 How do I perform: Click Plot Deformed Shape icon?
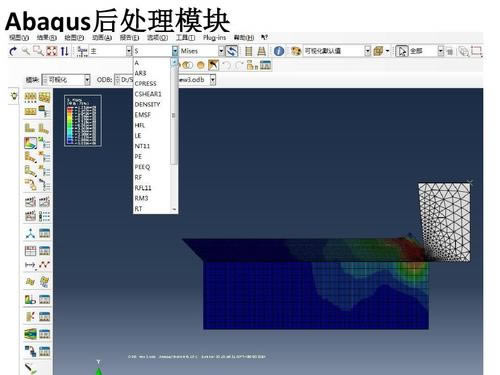click(x=44, y=128)
